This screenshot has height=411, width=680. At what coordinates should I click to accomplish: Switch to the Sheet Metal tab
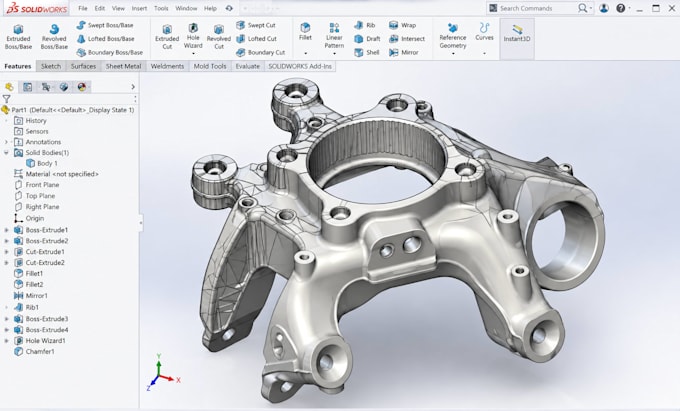tap(123, 66)
